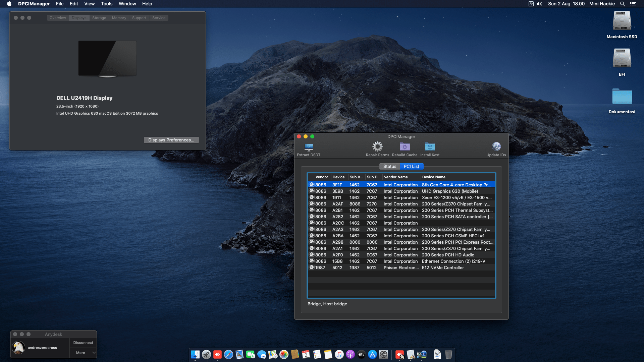Click the Rebuild Cache icon
644x362 pixels.
(405, 147)
